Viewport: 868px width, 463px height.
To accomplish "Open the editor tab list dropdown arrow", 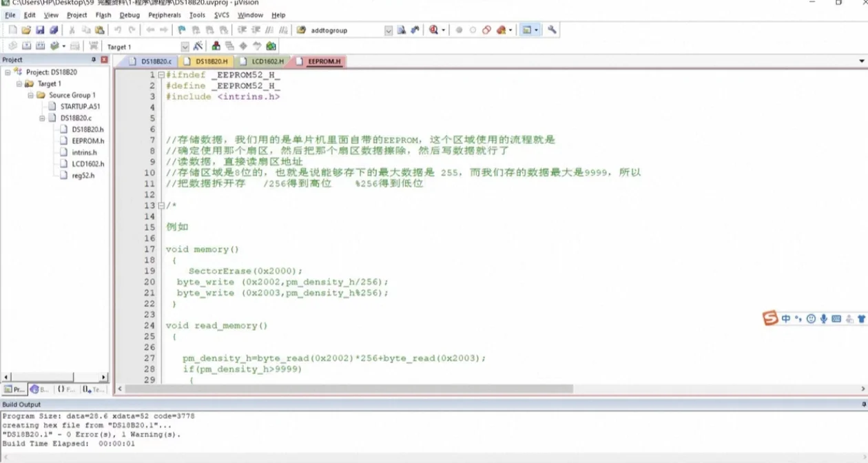I will click(x=862, y=61).
